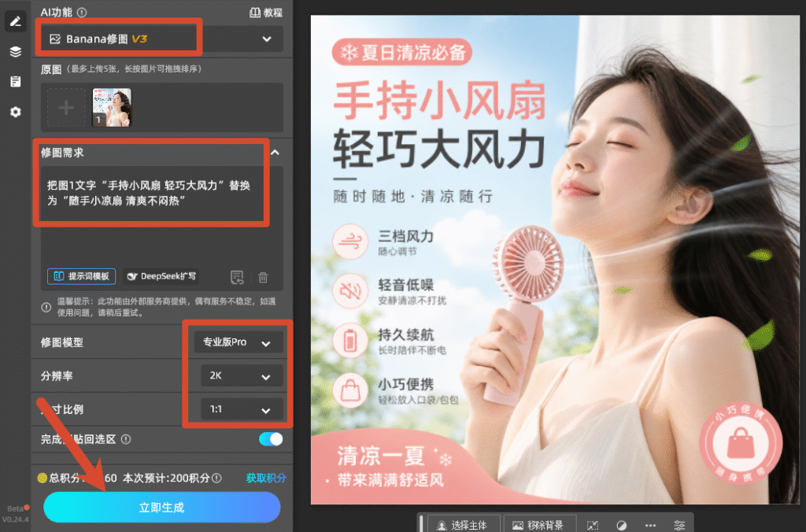Screen dimensions: 806x532
Task: Open the layers stack icon in sidebar
Action: [x=16, y=51]
